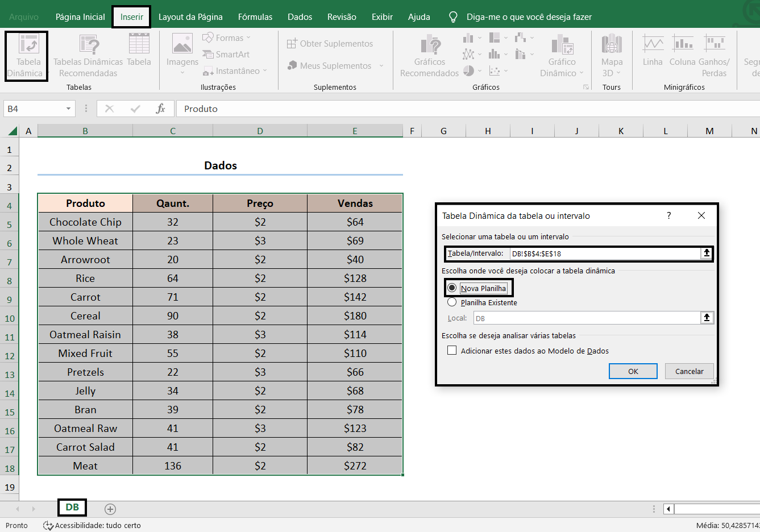Confirm the dialog with OK
Viewport: 760px width, 532px height.
click(x=633, y=371)
